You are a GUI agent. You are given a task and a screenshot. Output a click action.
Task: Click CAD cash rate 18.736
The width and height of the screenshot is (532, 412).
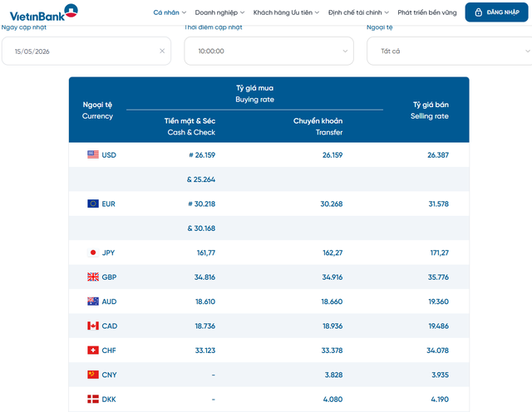205,326
